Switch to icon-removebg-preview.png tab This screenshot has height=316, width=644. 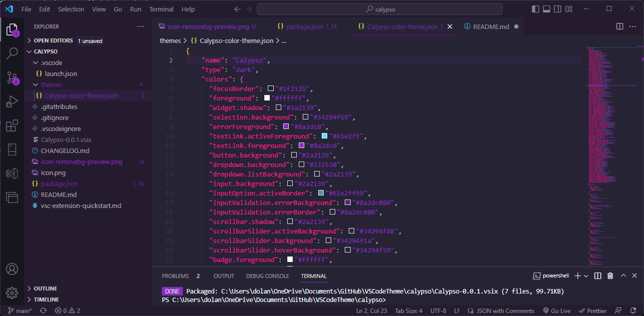tap(208, 26)
